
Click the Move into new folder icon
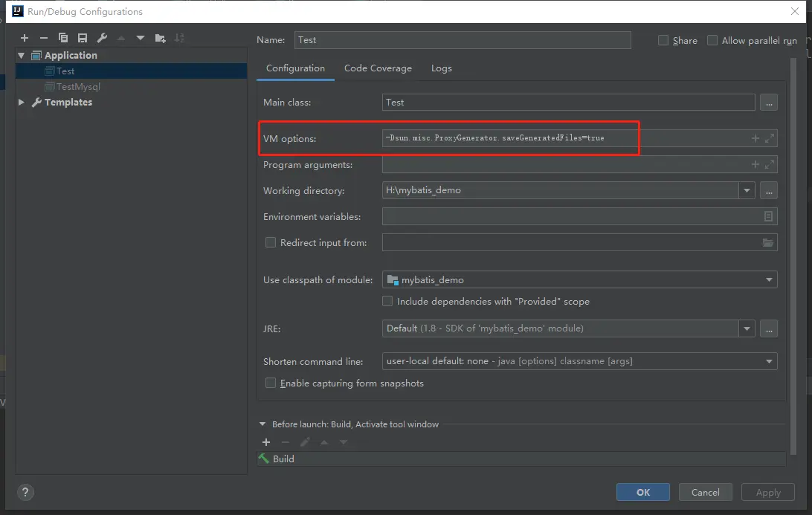[x=160, y=38]
